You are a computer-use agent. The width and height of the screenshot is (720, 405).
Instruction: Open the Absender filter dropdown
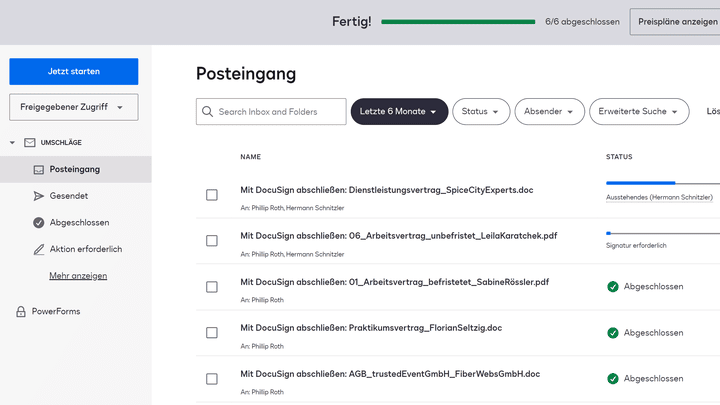click(x=549, y=112)
